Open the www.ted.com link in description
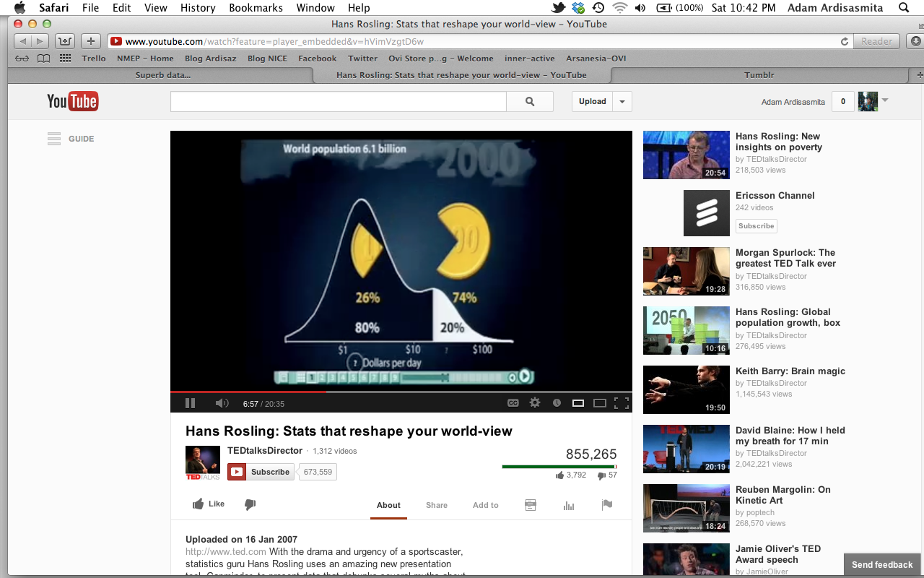924x578 pixels. tap(225, 552)
